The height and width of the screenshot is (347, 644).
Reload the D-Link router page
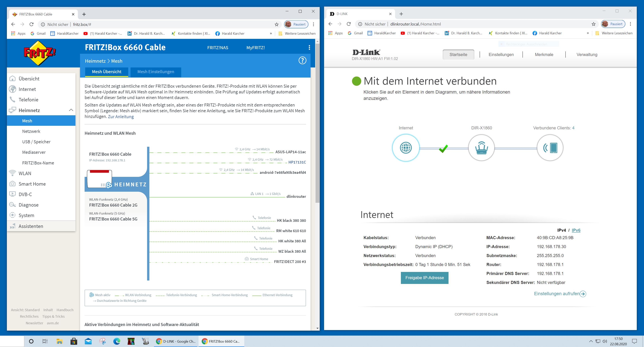pos(349,24)
